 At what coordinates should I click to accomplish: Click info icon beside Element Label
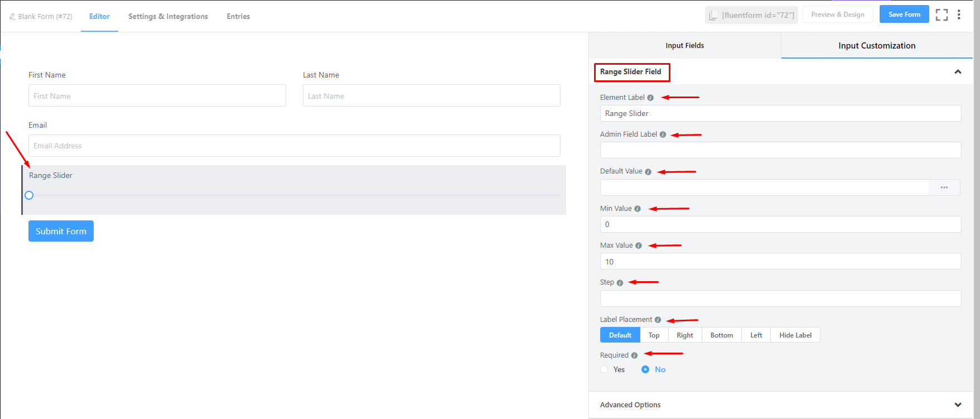pyautogui.click(x=650, y=98)
